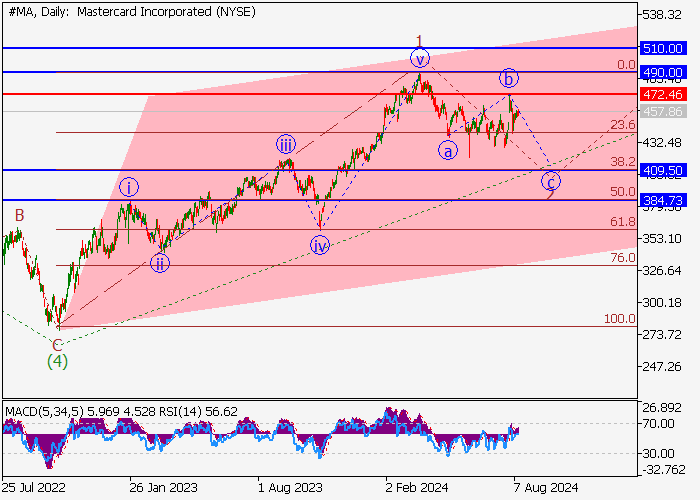Click the 273.72 price axis value
Viewport: 700px width, 500px height.
pos(662,335)
